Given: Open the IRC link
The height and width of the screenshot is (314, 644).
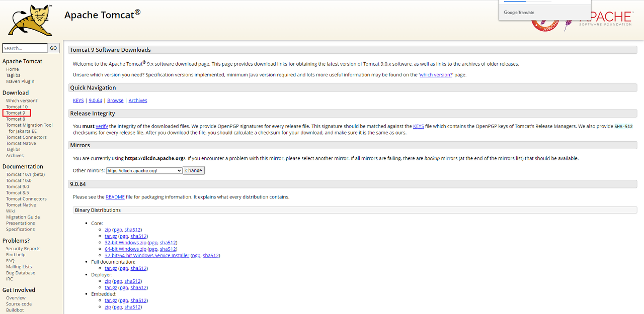Looking at the screenshot, I should (10, 279).
